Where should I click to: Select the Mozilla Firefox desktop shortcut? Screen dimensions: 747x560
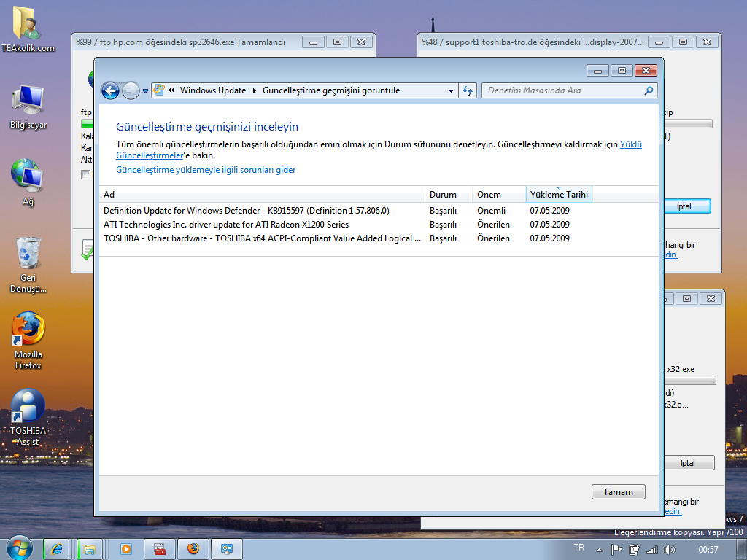(x=28, y=341)
